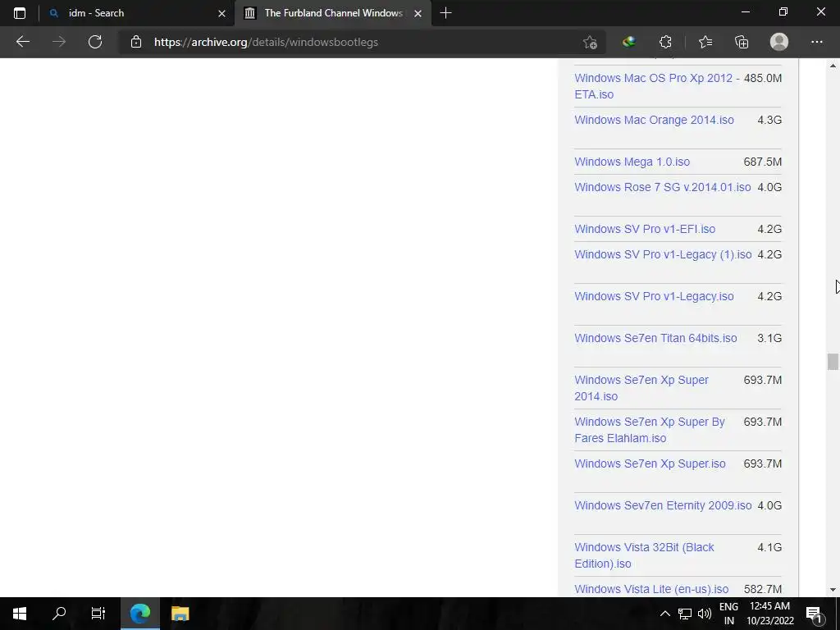Screen dimensions: 840x630
Task: Download Windows Vista 32Bit (Black Edition).iso
Action: point(644,555)
